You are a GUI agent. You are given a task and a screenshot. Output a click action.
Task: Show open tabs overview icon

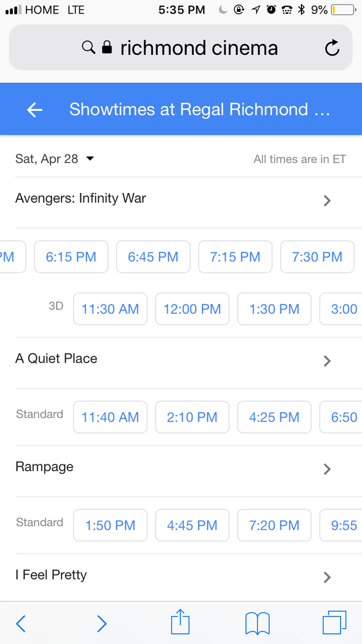(x=334, y=622)
